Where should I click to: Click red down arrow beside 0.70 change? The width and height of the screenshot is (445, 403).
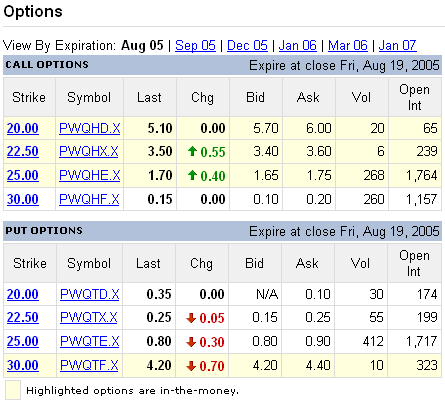coord(191,366)
